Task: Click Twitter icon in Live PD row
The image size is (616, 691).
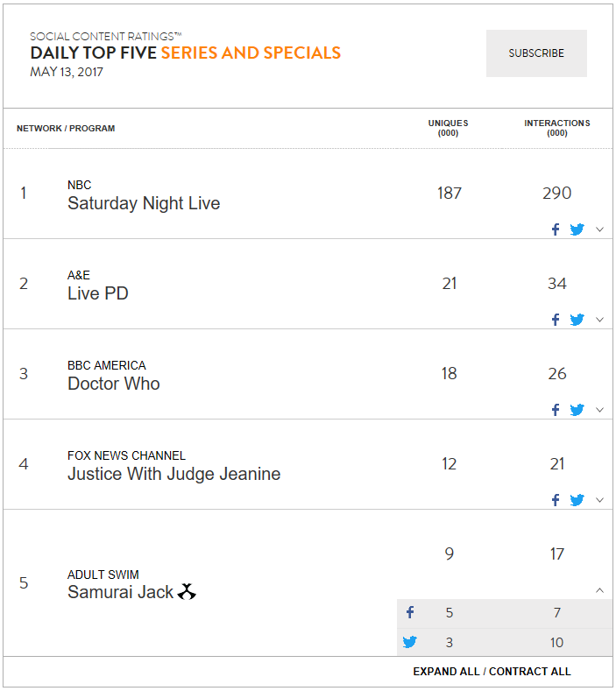Action: pyautogui.click(x=577, y=320)
